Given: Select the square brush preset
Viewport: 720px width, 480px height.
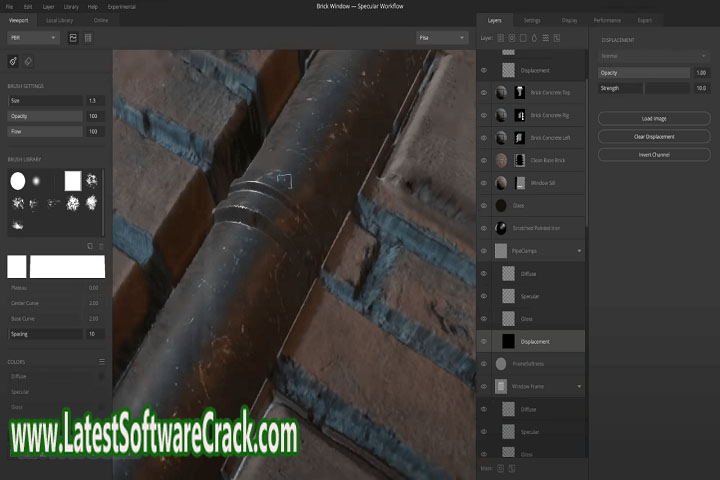Looking at the screenshot, I should [x=73, y=180].
